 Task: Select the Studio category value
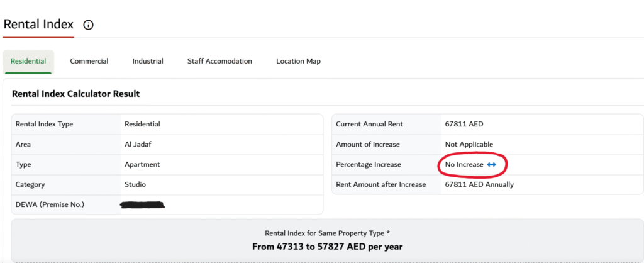tap(135, 185)
